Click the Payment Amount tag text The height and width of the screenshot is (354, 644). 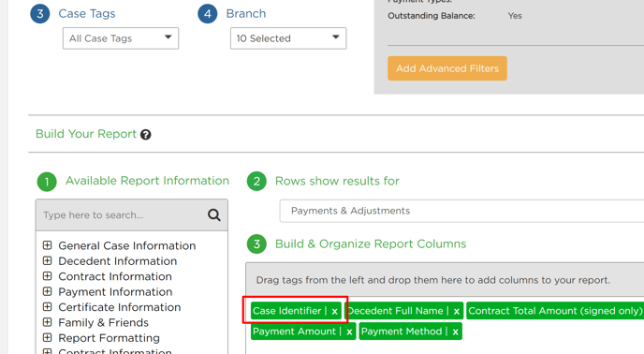(x=294, y=332)
